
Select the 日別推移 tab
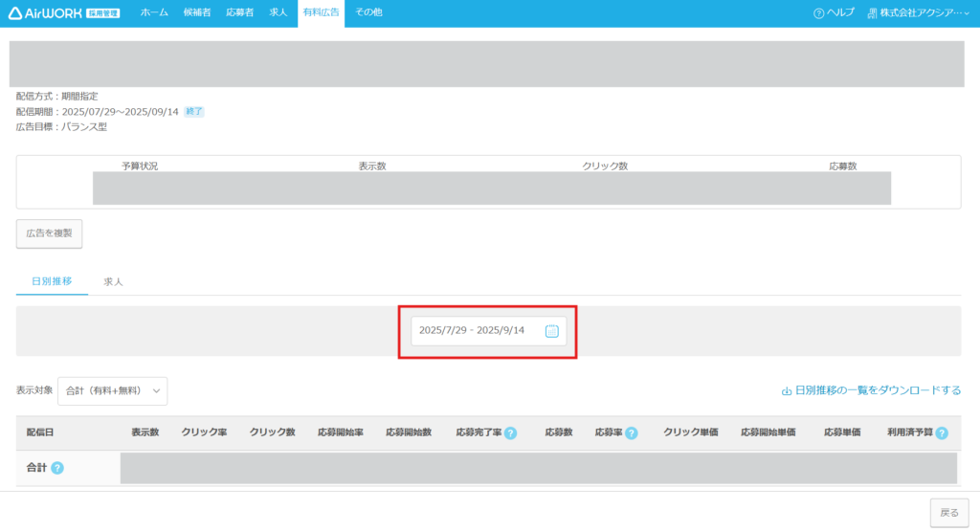click(52, 282)
